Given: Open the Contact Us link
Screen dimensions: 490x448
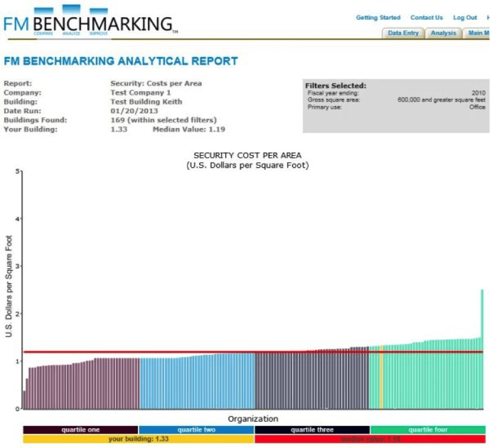Looking at the screenshot, I should [x=426, y=18].
